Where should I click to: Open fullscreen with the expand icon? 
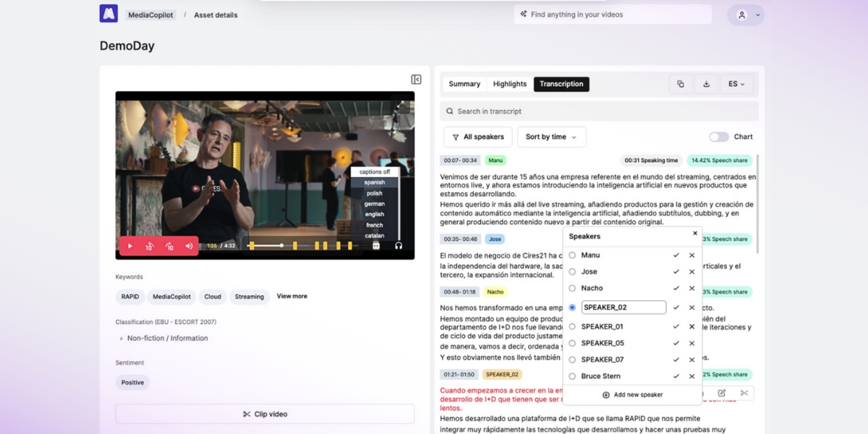pyautogui.click(x=401, y=104)
